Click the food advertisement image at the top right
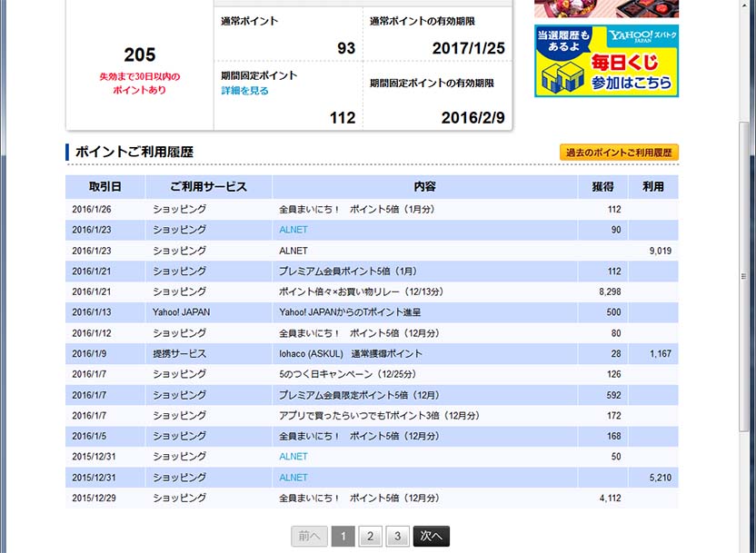This screenshot has width=756, height=553. [606, 8]
